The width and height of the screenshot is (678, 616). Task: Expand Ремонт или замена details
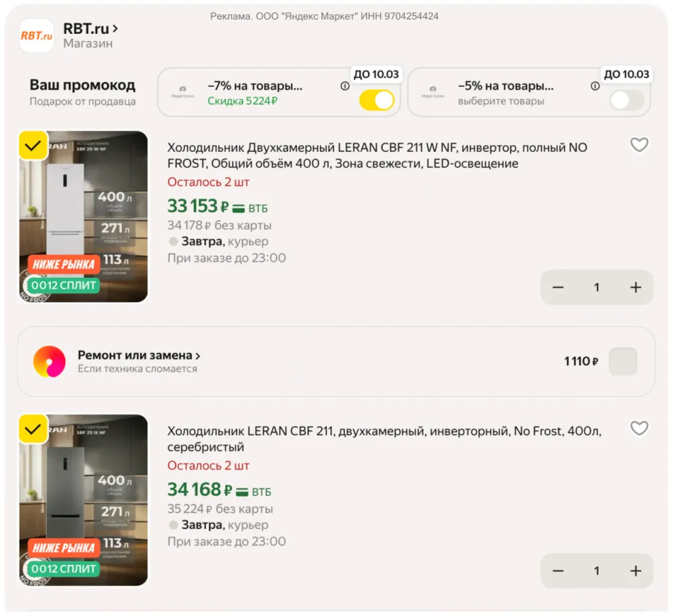[x=139, y=355]
